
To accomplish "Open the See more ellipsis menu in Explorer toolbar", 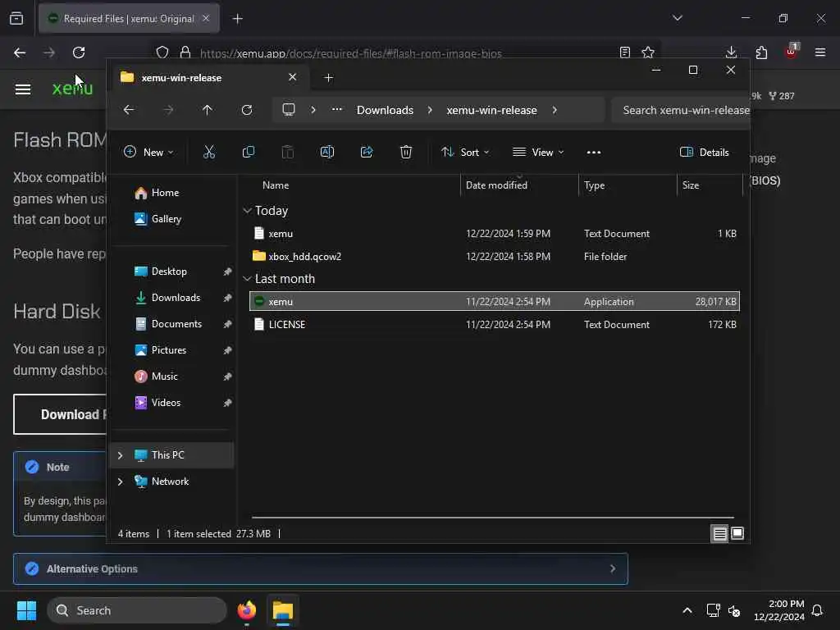I will pyautogui.click(x=594, y=152).
